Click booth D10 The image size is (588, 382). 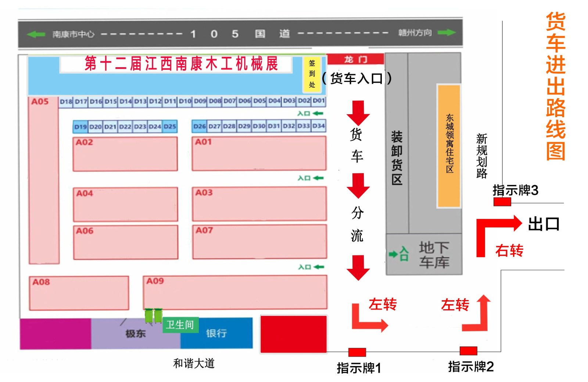(185, 101)
